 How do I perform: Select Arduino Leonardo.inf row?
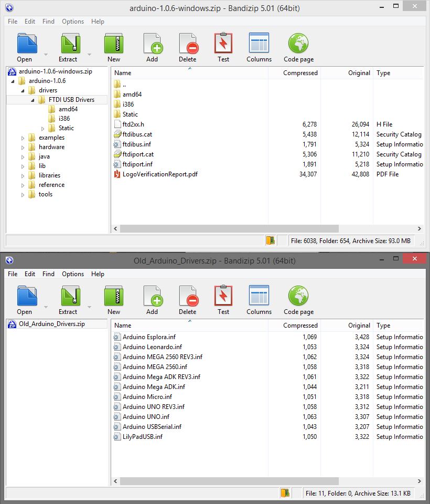point(267,347)
